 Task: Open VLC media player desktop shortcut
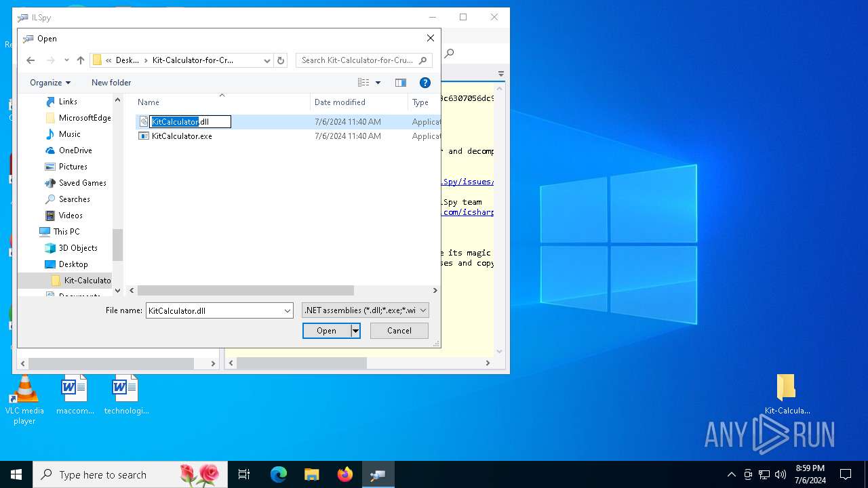coord(24,400)
